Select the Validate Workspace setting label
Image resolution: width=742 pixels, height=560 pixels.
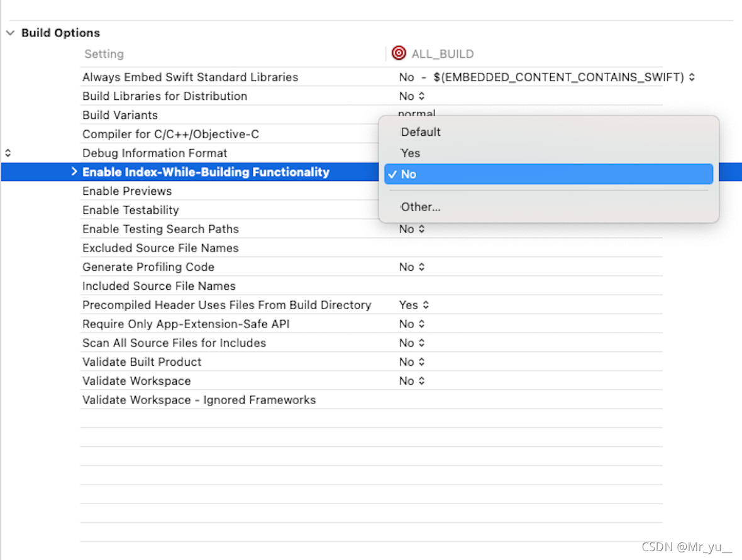pyautogui.click(x=136, y=381)
